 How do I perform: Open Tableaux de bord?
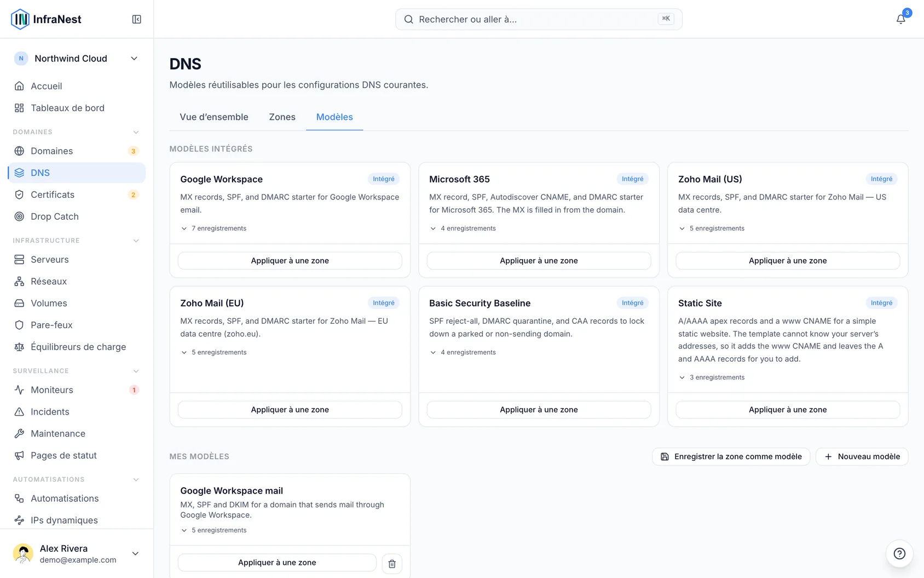(x=77, y=108)
